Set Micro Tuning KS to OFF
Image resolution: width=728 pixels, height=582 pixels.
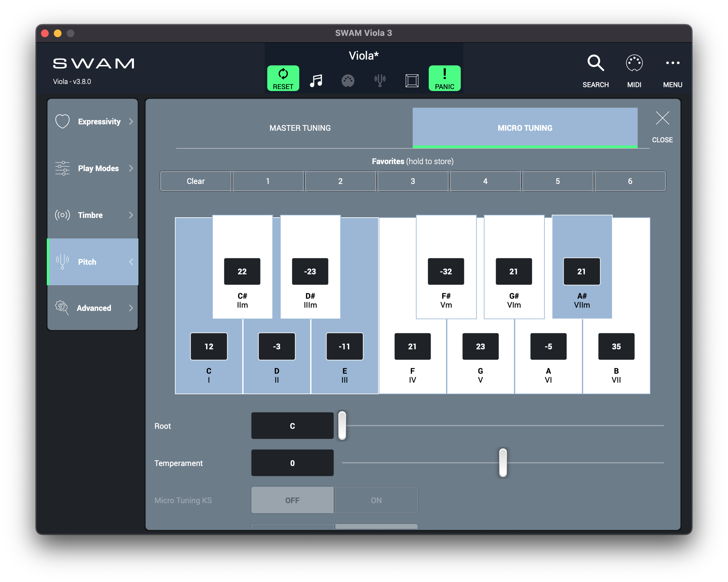(292, 500)
